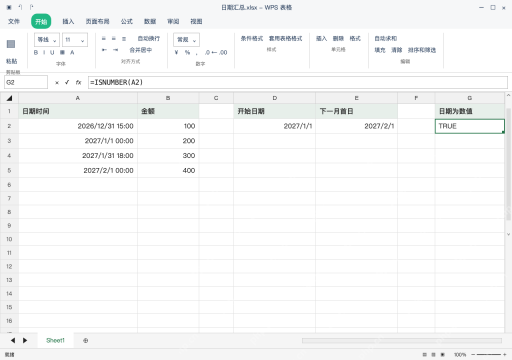Align text left icon

coord(104,39)
